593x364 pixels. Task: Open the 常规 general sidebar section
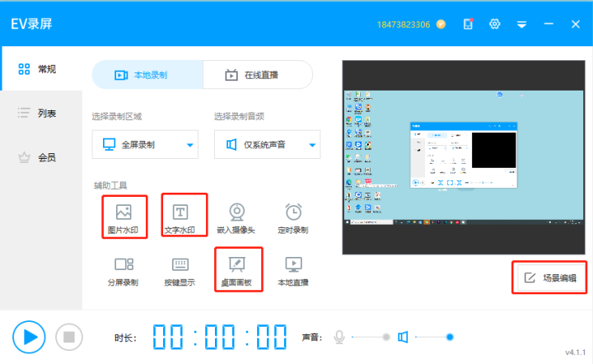41,69
